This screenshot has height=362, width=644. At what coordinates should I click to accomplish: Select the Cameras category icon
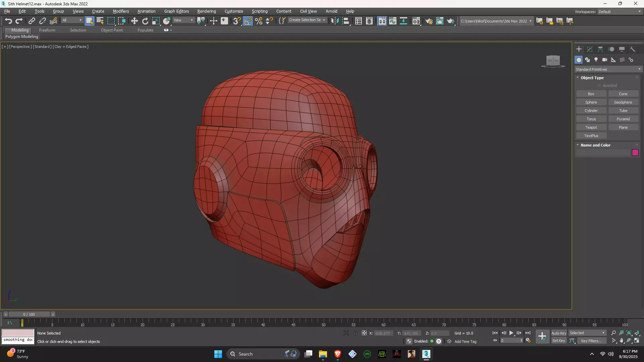[x=605, y=60]
